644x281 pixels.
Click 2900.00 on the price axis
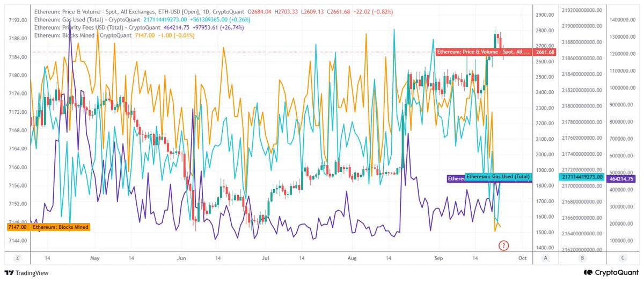coord(545,15)
